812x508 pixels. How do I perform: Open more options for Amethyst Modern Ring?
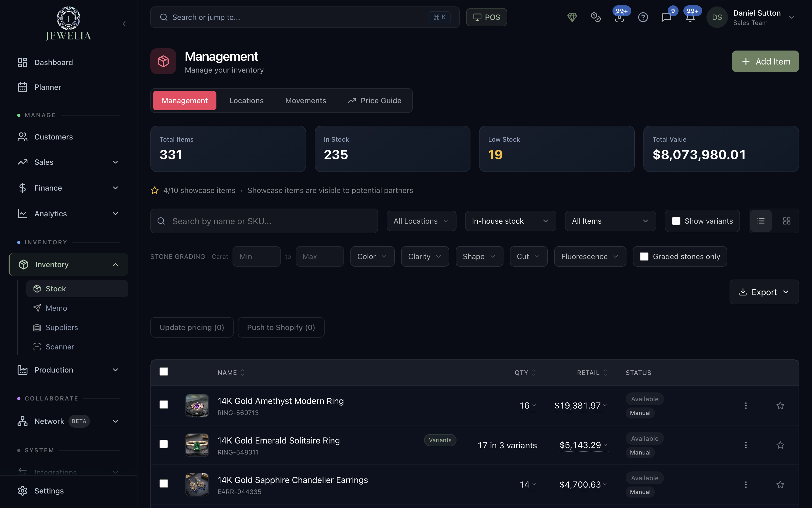point(746,406)
